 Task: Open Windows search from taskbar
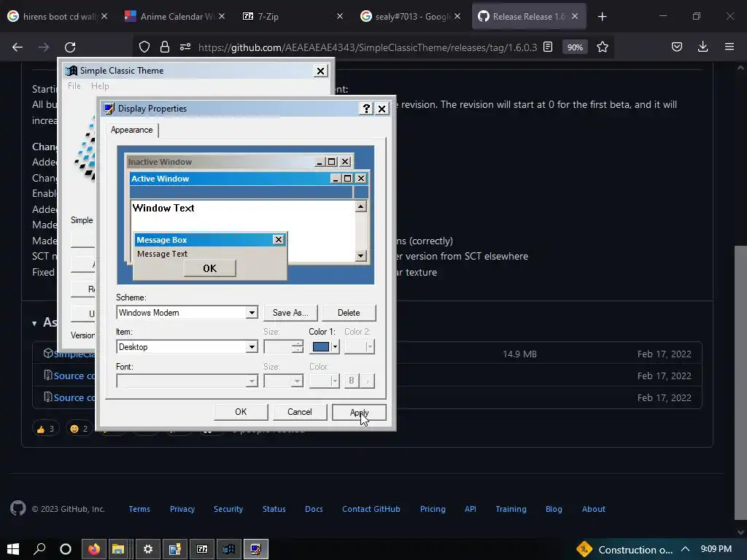39,549
